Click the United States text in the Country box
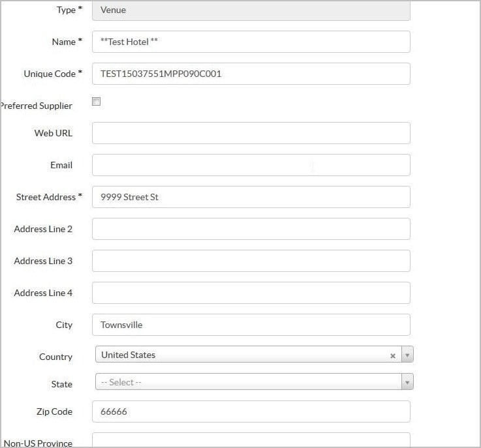The width and height of the screenshot is (481, 448). (x=129, y=355)
